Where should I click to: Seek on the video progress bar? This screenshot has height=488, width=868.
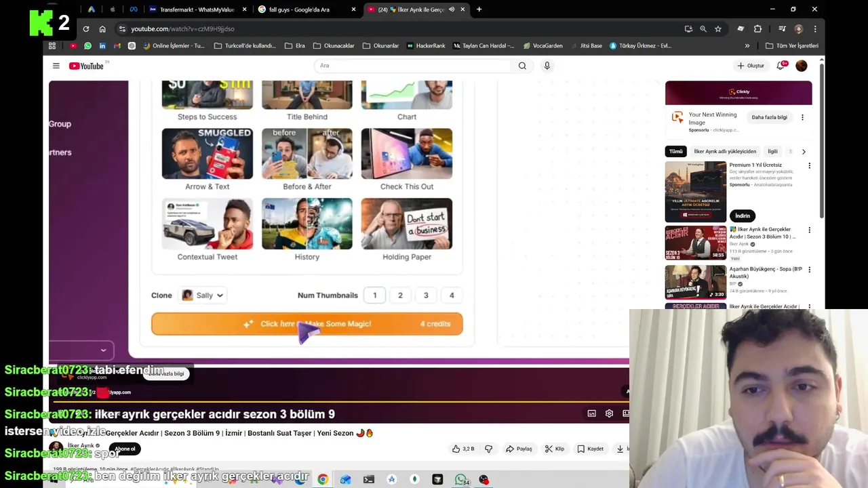click(x=339, y=403)
